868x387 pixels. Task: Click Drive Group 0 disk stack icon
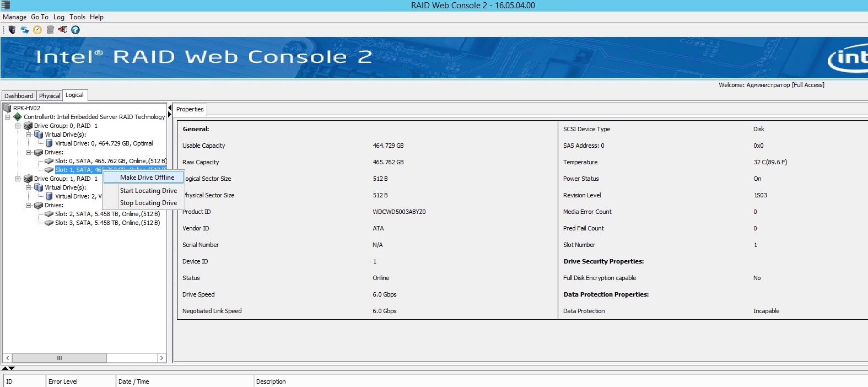(x=28, y=126)
